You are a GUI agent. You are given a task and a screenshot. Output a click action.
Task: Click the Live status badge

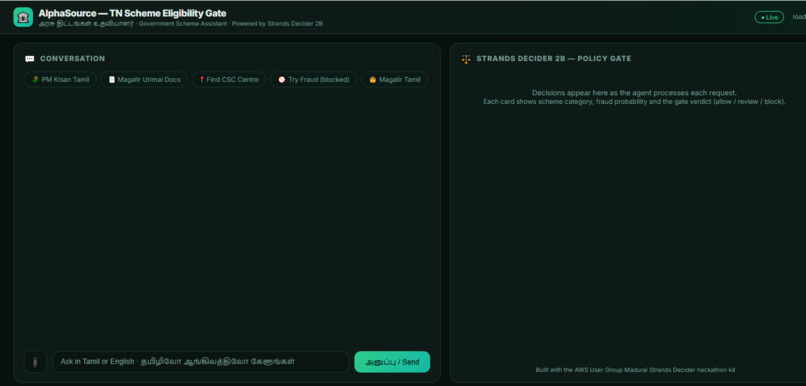tap(769, 17)
